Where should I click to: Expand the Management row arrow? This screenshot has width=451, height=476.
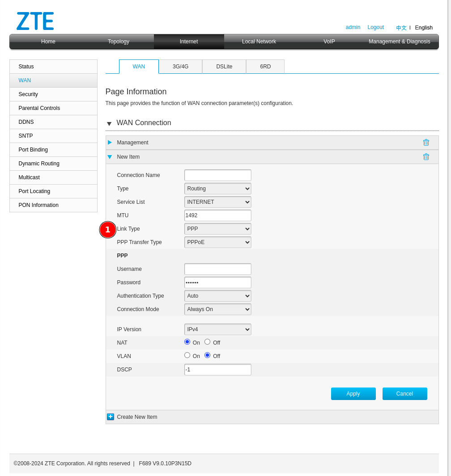[110, 143]
